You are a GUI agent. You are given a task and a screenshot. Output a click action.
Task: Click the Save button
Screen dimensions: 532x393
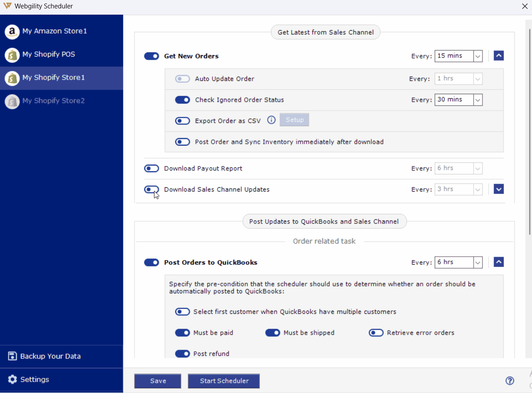158,381
